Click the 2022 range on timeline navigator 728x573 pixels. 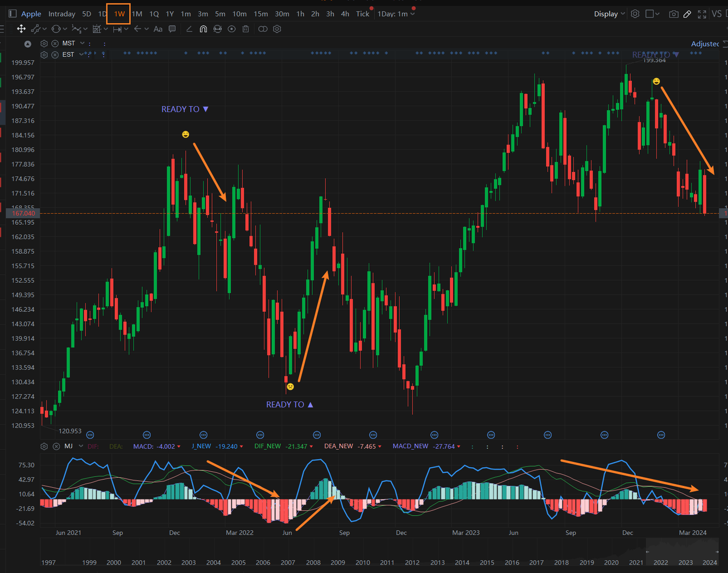661,562
